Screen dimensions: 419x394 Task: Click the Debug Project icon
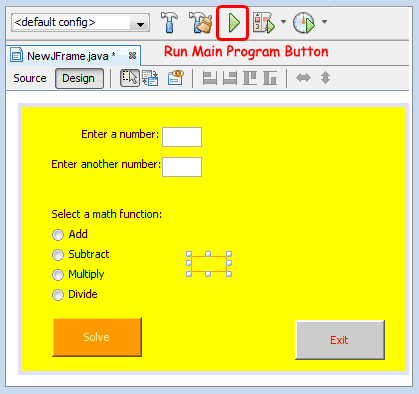pyautogui.click(x=263, y=22)
